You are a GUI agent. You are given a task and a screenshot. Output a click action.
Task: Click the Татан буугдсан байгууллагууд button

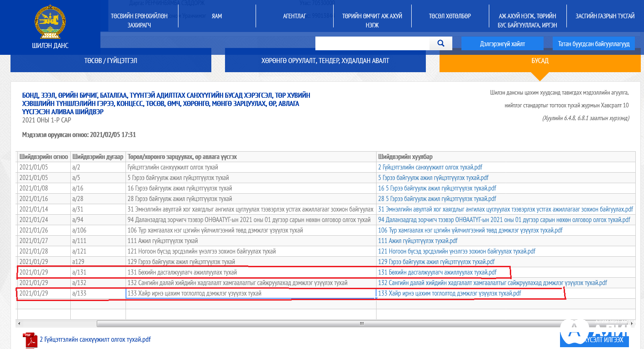[594, 44]
